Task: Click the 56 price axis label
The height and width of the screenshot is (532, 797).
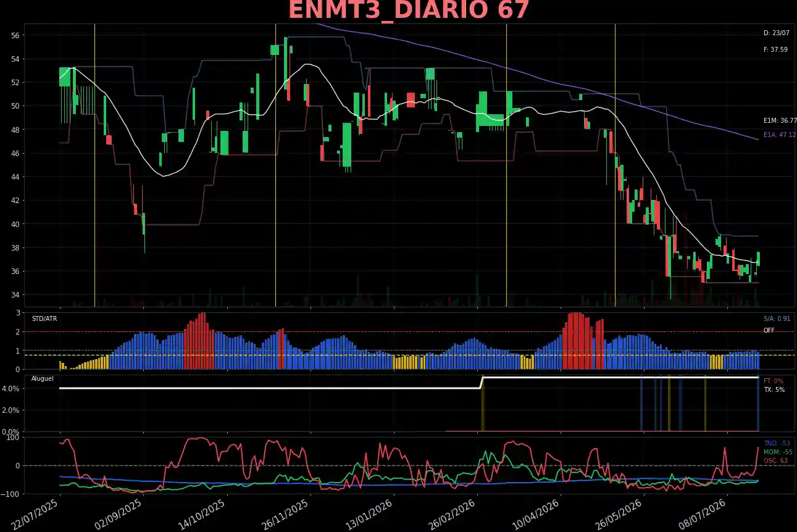Action: (x=15, y=36)
